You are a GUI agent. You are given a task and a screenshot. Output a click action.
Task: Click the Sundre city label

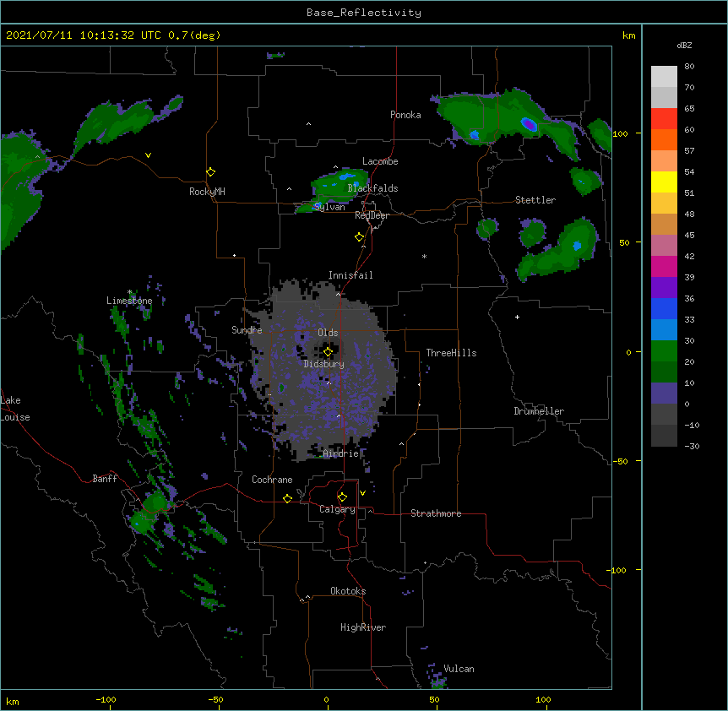(247, 330)
